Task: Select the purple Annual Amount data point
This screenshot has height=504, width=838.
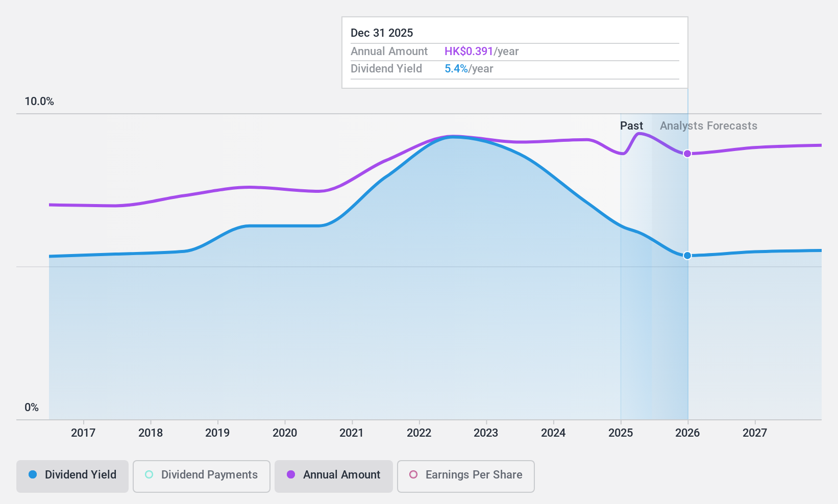Action: (687, 154)
